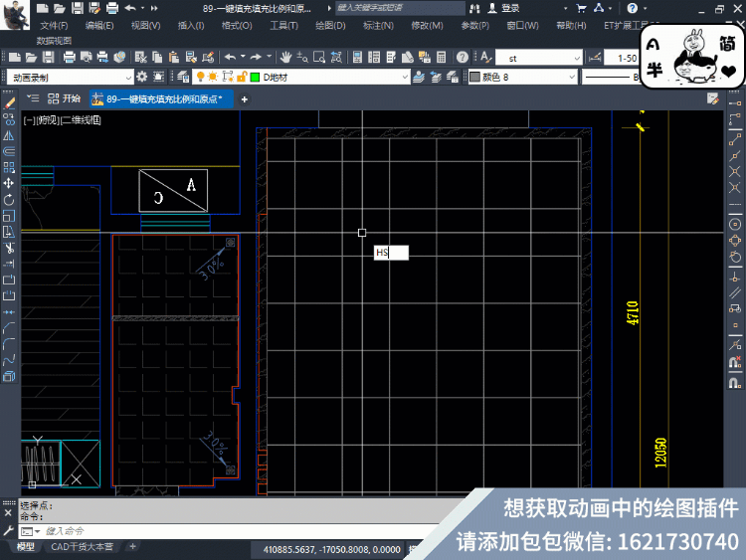Open the 颜色 8 color dropdown
746x560 pixels.
pyautogui.click(x=571, y=77)
